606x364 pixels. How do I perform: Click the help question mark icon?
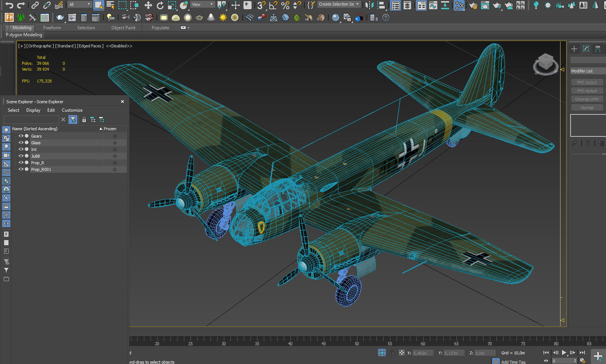coord(386,17)
